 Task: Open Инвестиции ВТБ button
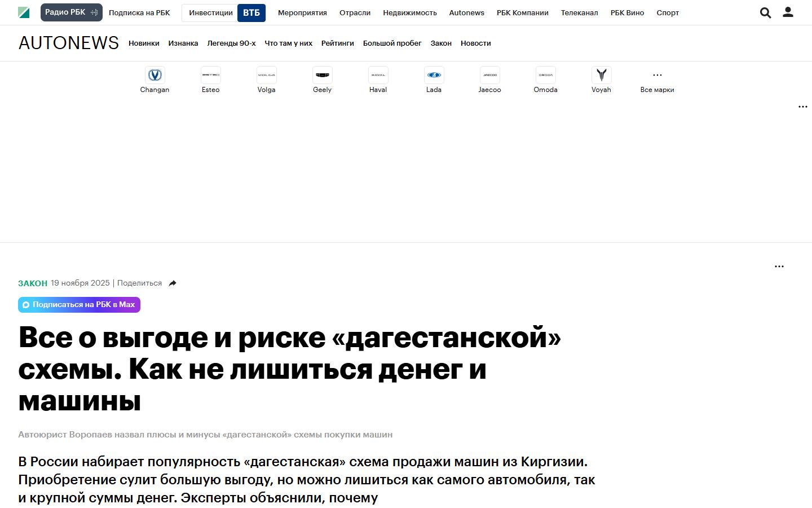point(223,13)
